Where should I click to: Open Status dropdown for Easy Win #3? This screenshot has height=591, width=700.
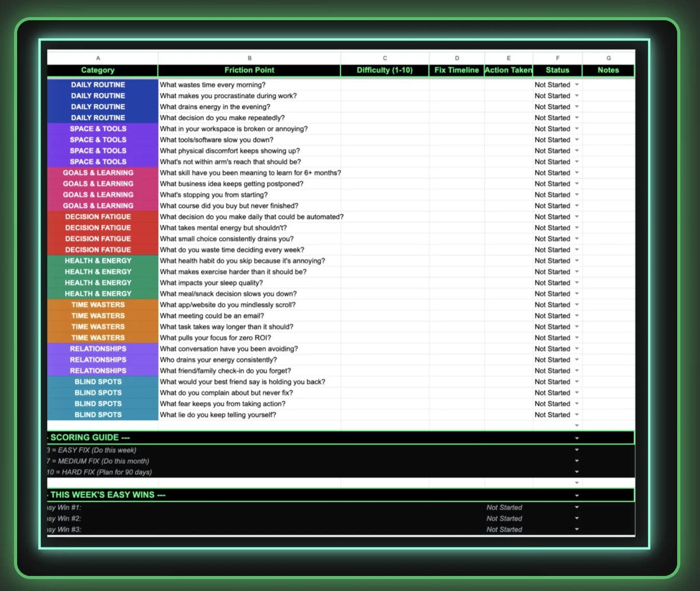click(577, 529)
